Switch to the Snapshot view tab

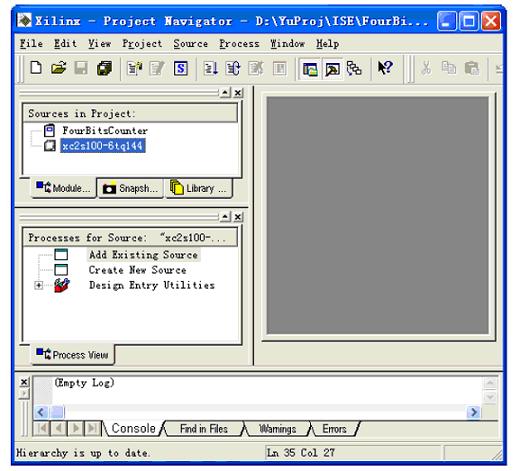click(130, 188)
